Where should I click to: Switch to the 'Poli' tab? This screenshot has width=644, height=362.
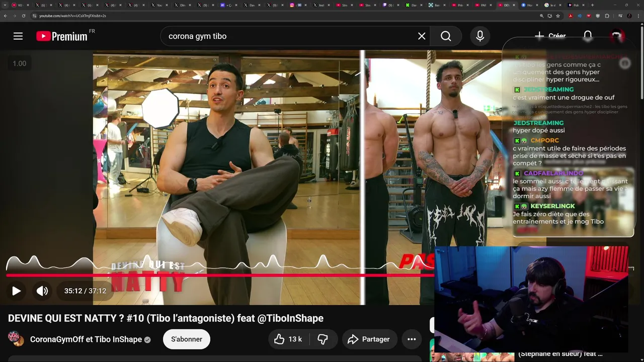pos(576,5)
